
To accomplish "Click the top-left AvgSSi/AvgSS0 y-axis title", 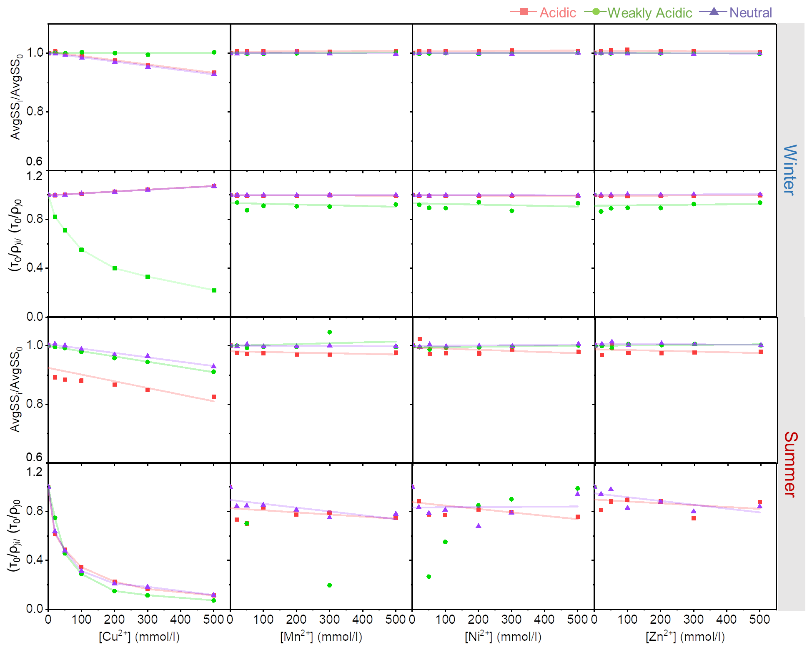I will click(16, 97).
